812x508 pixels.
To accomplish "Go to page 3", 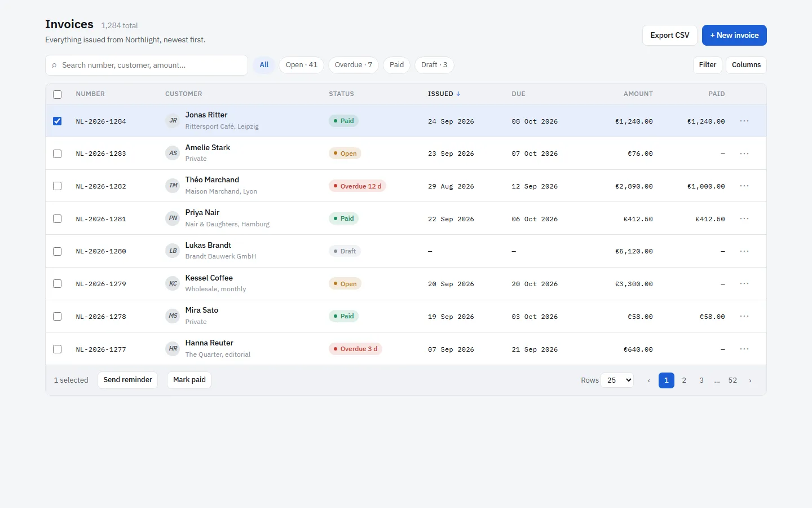I will (701, 380).
